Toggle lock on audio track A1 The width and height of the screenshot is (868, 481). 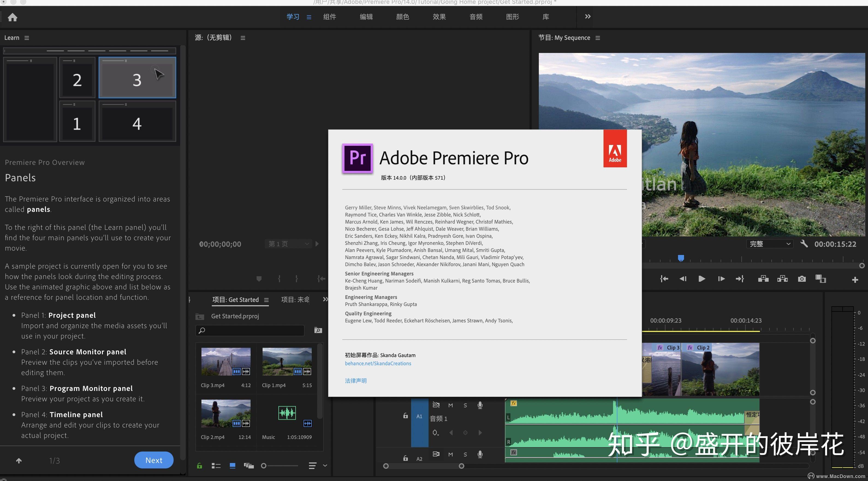(x=405, y=416)
